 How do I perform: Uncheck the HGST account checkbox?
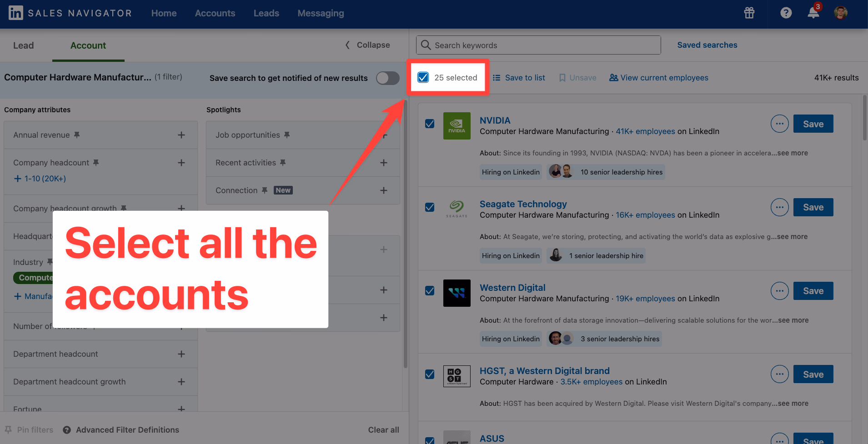430,374
